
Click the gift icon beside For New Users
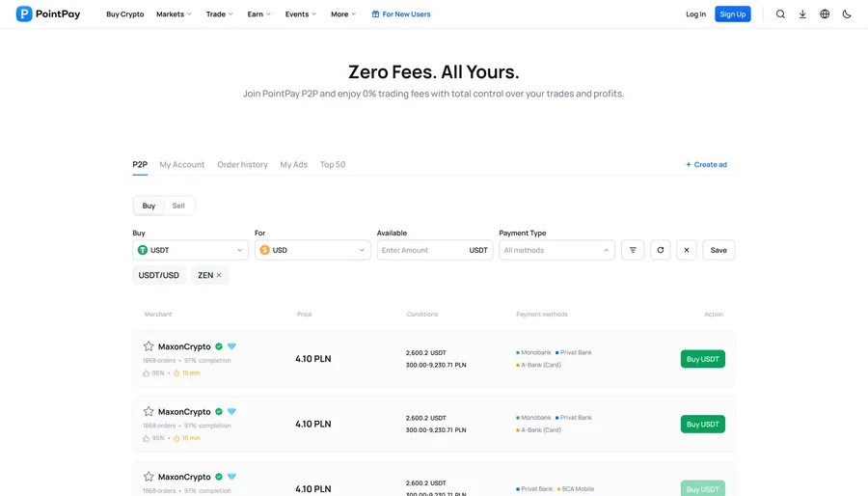(x=375, y=14)
